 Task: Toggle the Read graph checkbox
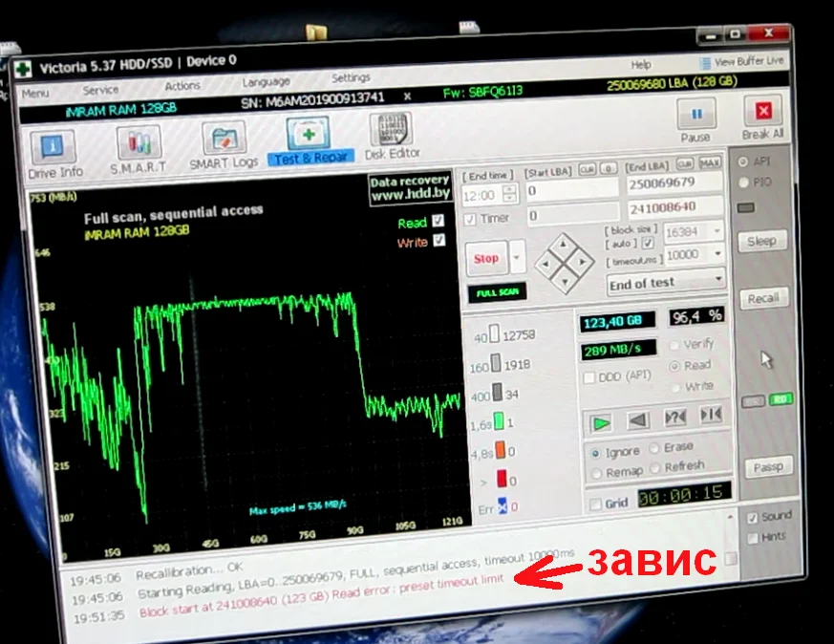(x=438, y=221)
